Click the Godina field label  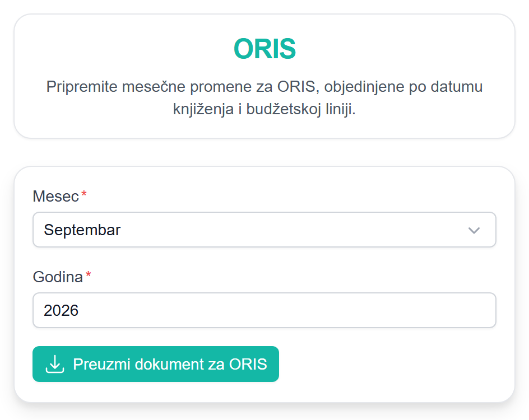58,277
